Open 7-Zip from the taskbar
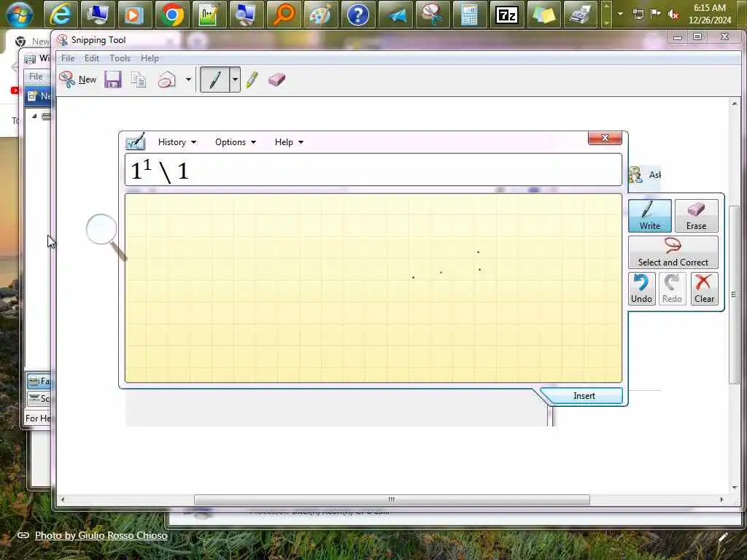The image size is (747, 560). [x=506, y=15]
